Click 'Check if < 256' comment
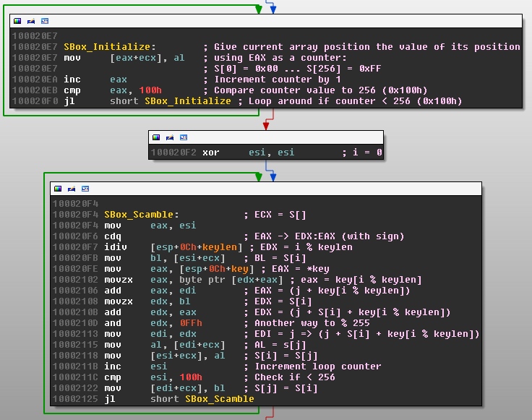The width and height of the screenshot is (532, 420). coord(295,377)
